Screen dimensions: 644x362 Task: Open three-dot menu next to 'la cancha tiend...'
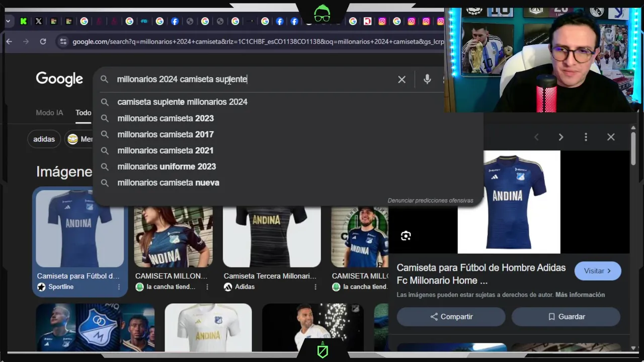tap(207, 287)
